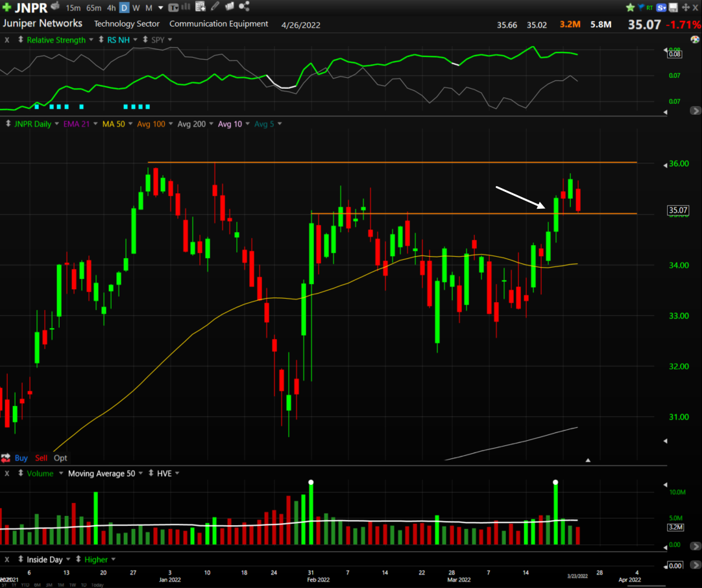This screenshot has height=588, width=702.
Task: Open the chart templates folder icon
Action: tap(229, 6)
